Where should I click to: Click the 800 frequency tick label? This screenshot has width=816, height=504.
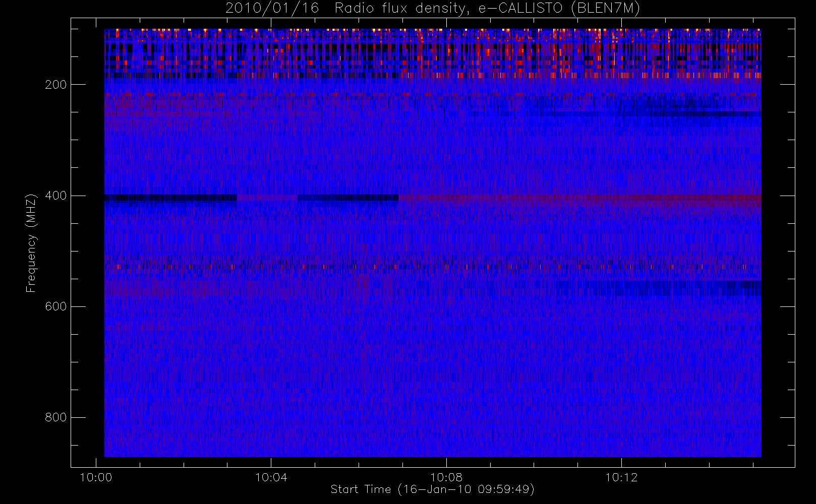(55, 417)
